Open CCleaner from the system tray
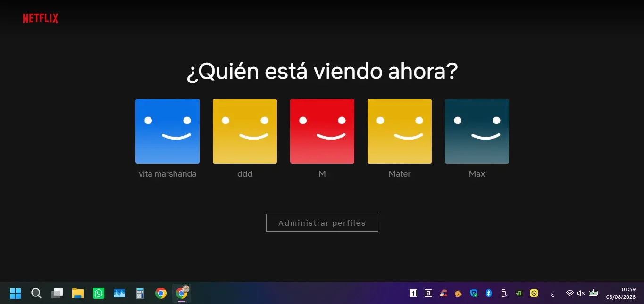 point(443,293)
